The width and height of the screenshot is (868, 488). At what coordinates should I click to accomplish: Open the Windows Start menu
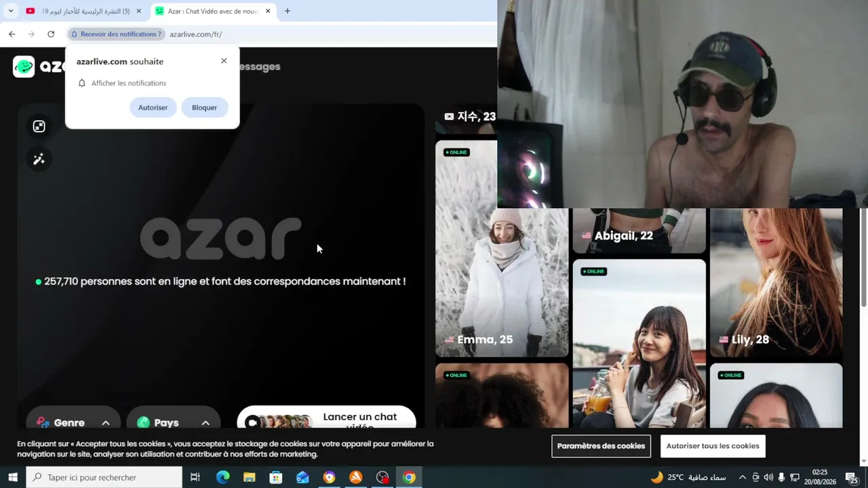coord(12,477)
